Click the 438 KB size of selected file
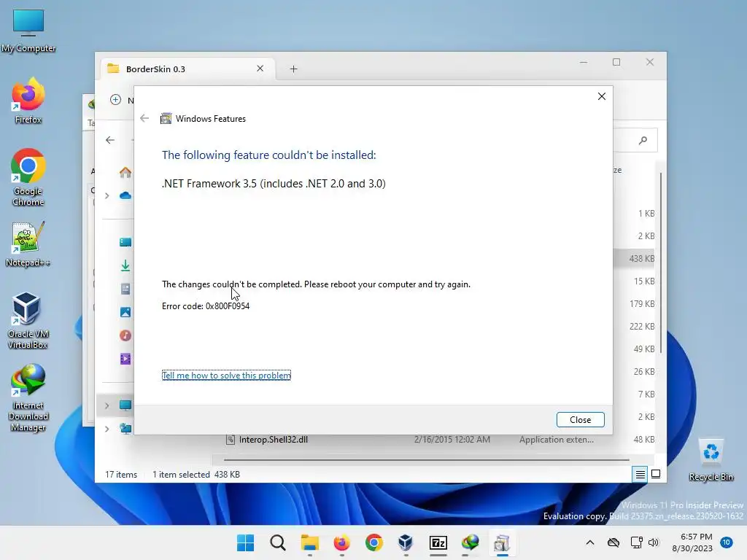The image size is (747, 560). click(642, 259)
